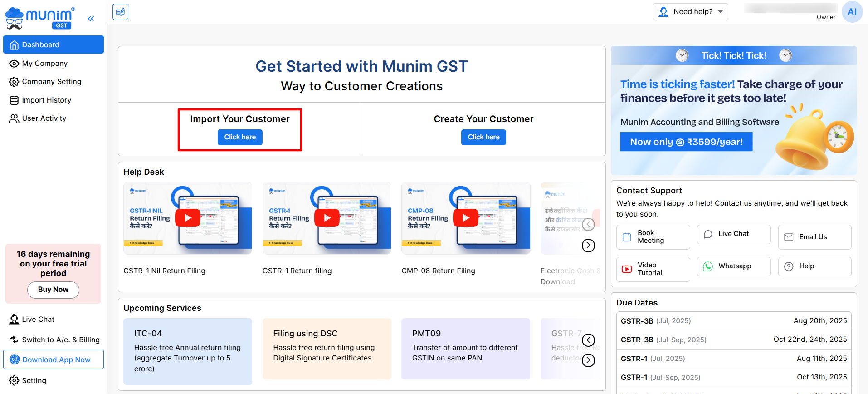Select GSTR-3B (Jul, 2025) due date row
The height and width of the screenshot is (394, 868).
click(734, 321)
